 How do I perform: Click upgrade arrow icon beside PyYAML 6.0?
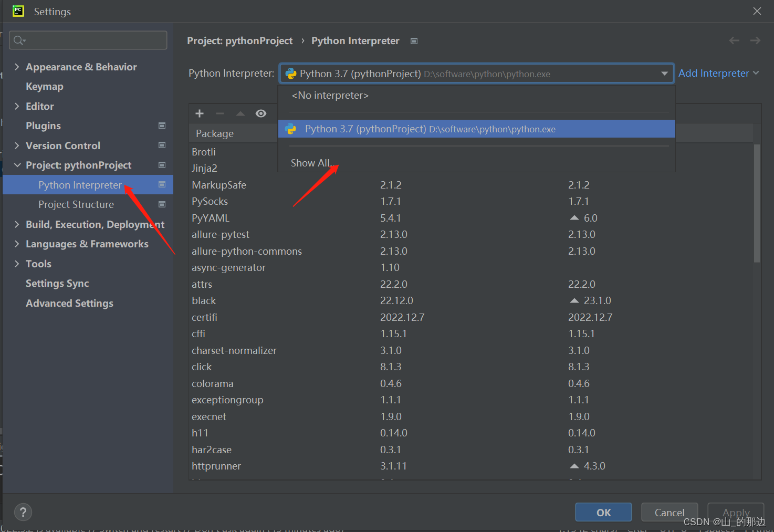[574, 217]
